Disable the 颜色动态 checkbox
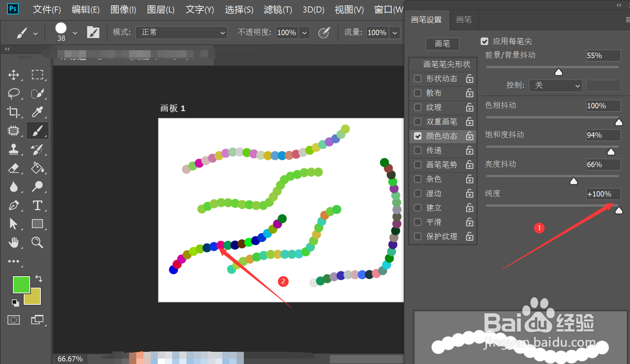 coord(417,136)
